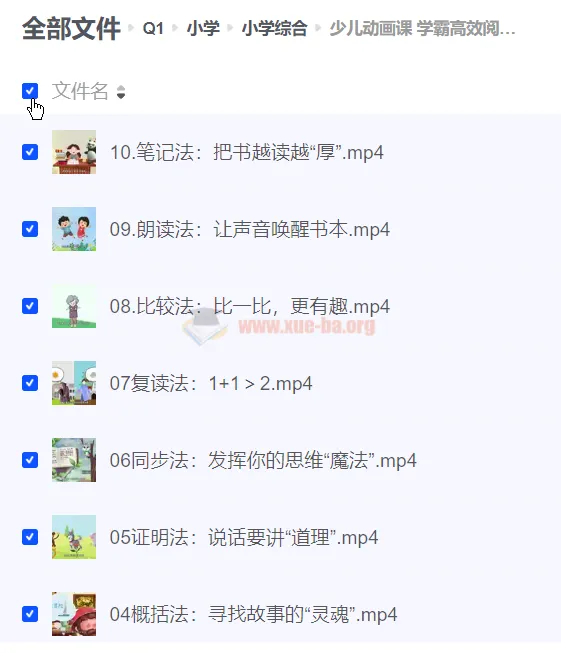
Task: Open file 08.比较法：比一比，更有趣.mp4
Action: pyautogui.click(x=250, y=307)
